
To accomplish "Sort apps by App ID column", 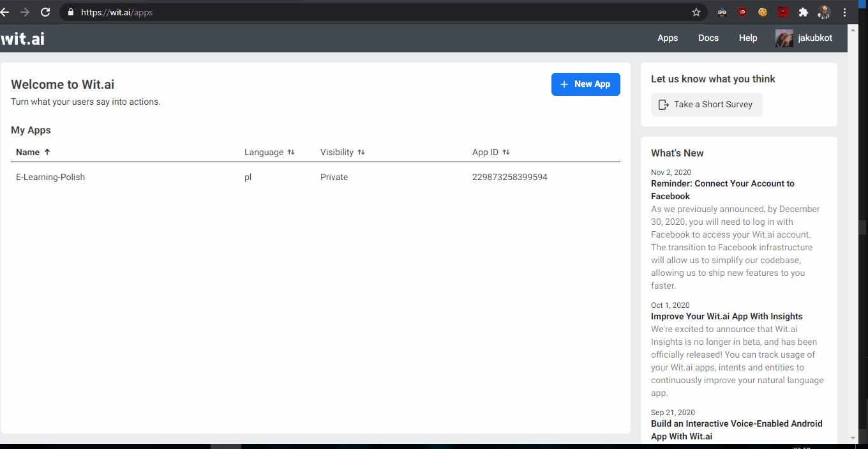I will [x=491, y=152].
